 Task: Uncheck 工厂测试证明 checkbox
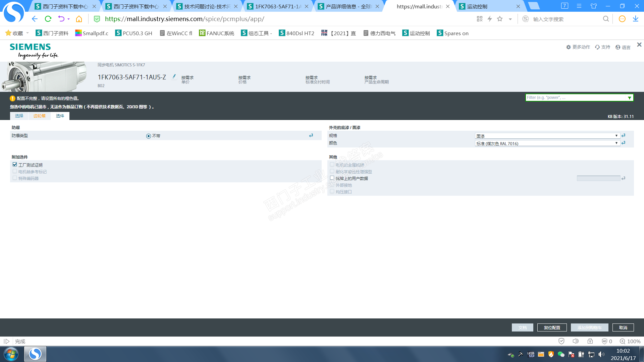click(15, 165)
